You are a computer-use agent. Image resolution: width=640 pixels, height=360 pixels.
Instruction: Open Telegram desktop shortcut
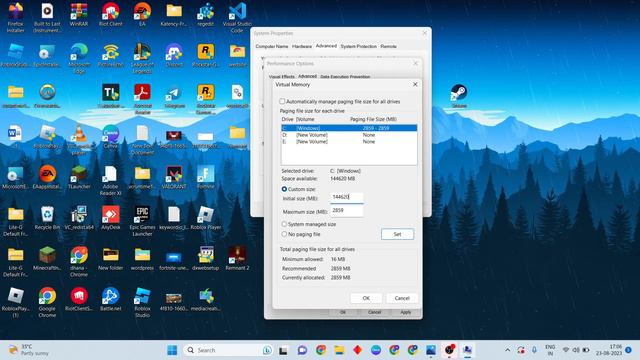[174, 97]
